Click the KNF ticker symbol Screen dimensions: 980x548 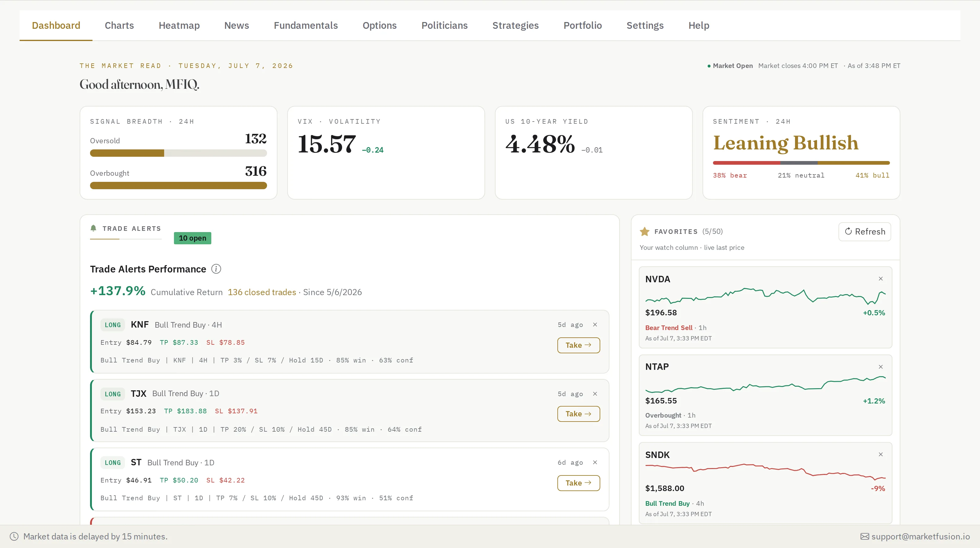[140, 325]
